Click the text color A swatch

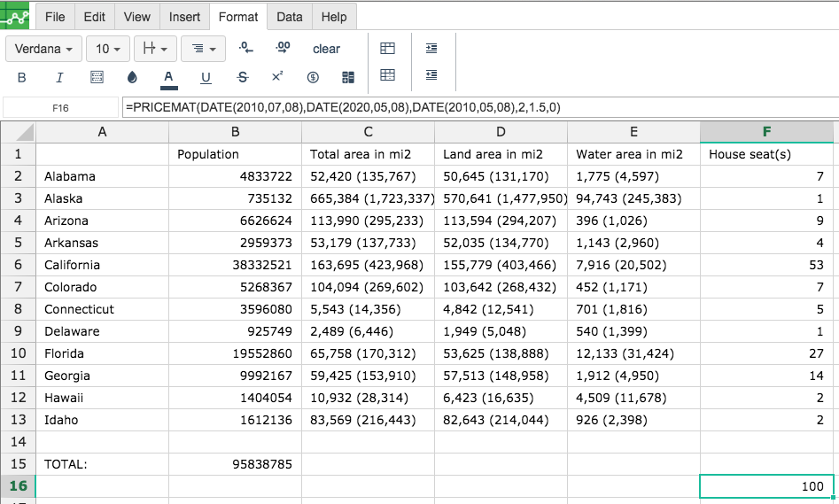[x=168, y=79]
